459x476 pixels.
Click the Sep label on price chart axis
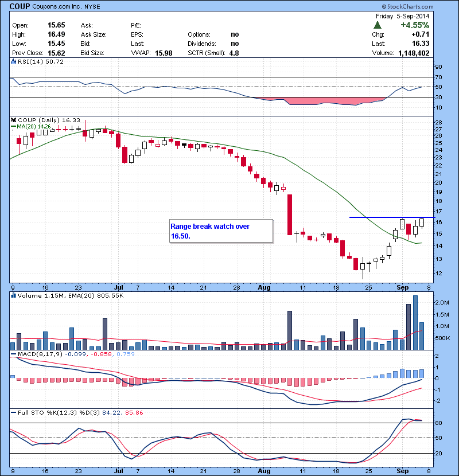click(x=403, y=287)
